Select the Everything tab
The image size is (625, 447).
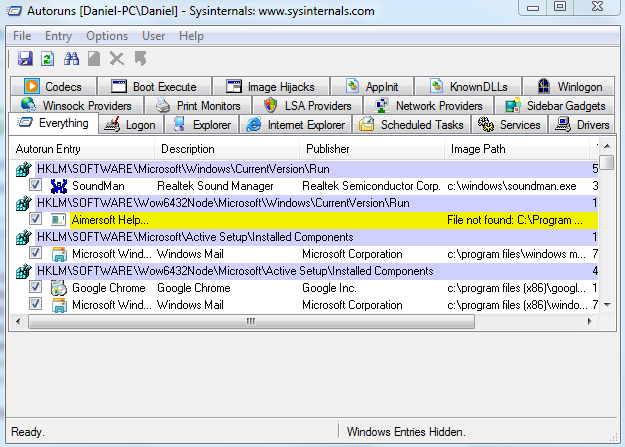click(53, 123)
